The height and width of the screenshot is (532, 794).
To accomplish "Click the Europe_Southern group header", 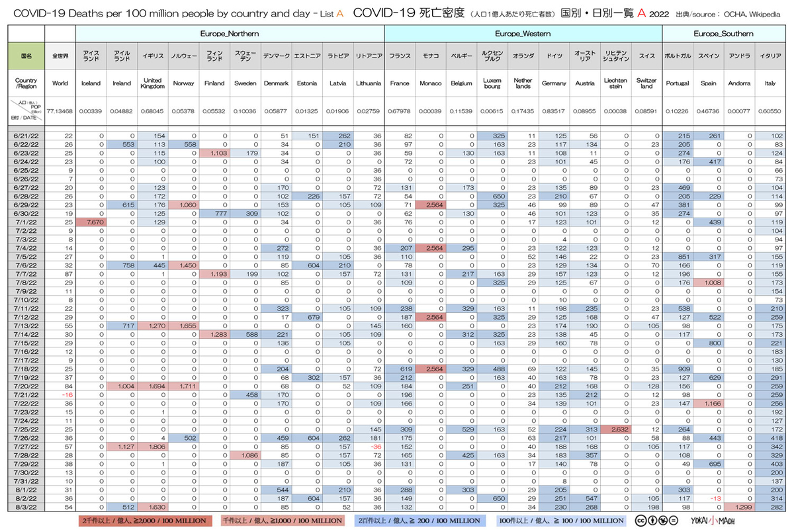I will [723, 33].
